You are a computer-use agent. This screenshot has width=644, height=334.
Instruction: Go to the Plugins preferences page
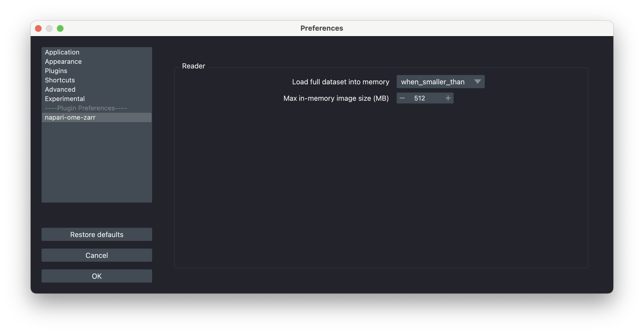point(97,71)
